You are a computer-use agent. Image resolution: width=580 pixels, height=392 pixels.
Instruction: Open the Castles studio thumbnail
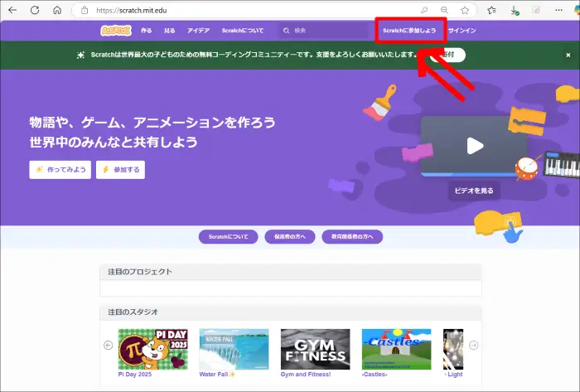tap(397, 349)
